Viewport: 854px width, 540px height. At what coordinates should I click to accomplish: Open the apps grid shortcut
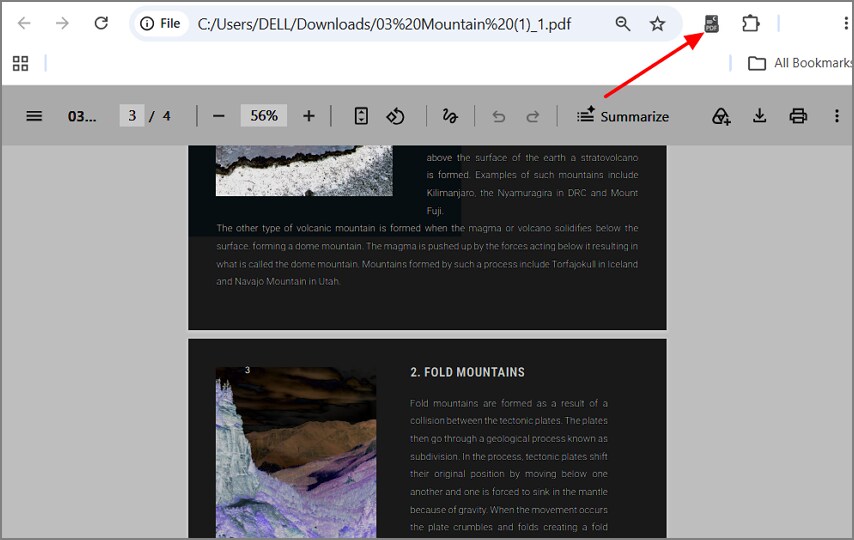[20, 63]
